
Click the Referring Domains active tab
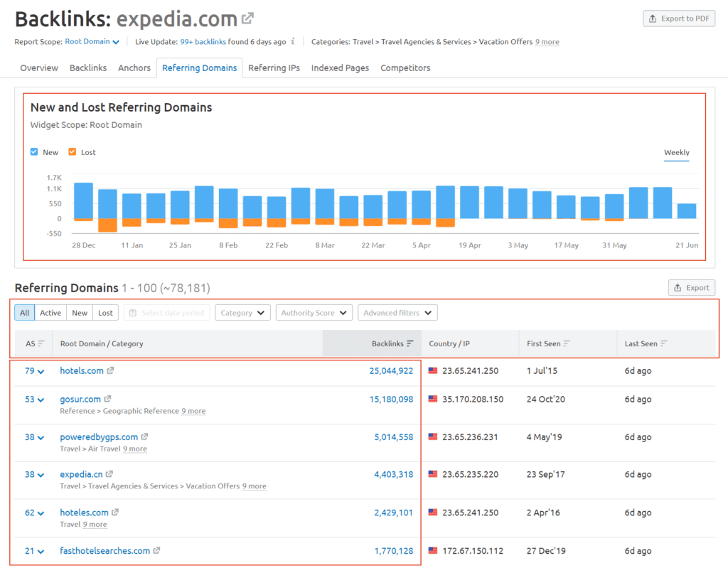click(199, 68)
